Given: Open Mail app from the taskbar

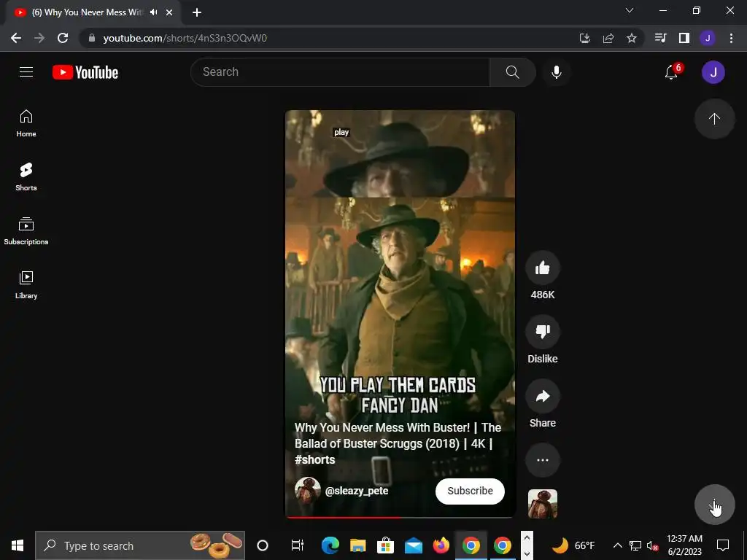Looking at the screenshot, I should coord(414,545).
